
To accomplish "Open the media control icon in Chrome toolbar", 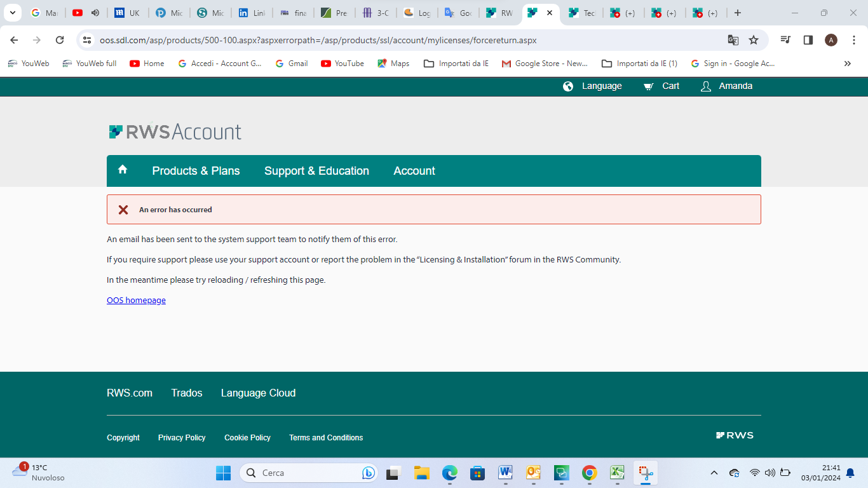I will (786, 40).
